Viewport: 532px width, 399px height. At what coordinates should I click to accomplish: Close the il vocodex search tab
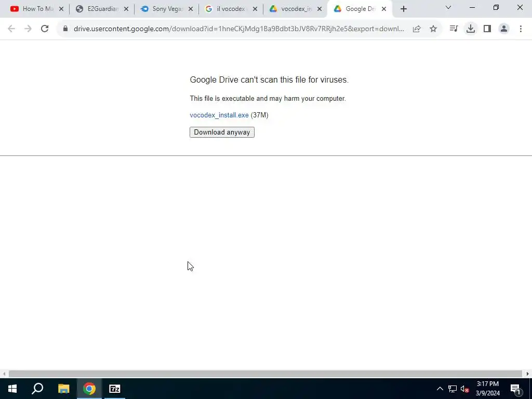pos(255,9)
